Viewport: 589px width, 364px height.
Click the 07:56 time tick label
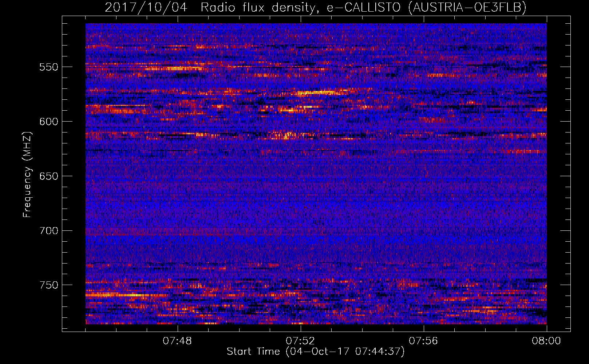[423, 341]
